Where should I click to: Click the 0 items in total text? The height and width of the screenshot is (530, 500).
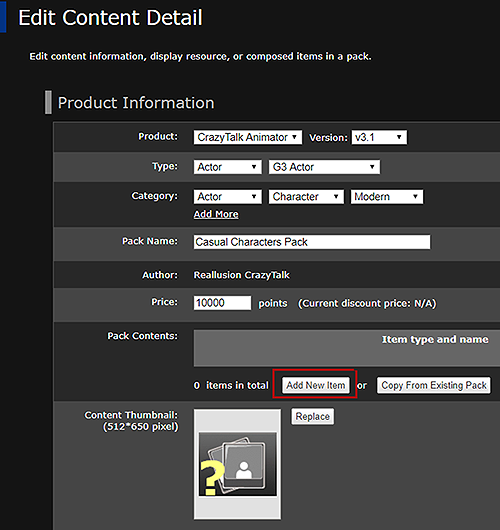click(231, 385)
